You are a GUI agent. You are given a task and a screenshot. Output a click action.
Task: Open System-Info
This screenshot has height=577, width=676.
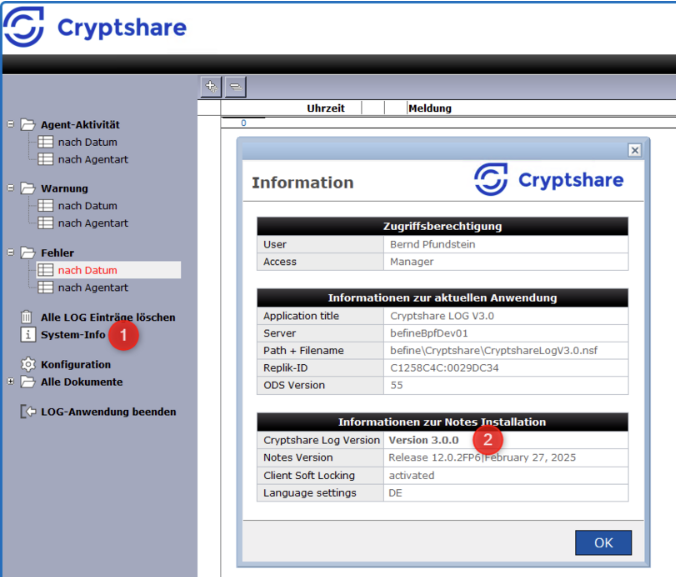[73, 335]
